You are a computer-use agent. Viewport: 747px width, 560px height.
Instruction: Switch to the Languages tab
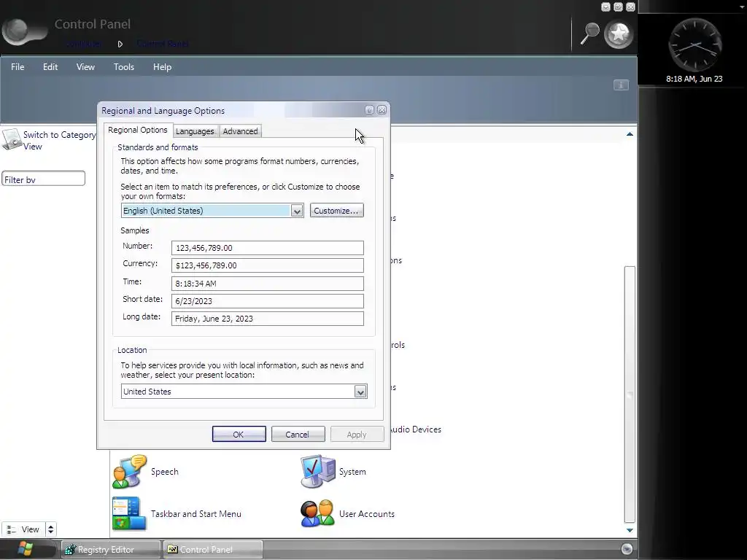click(x=195, y=131)
